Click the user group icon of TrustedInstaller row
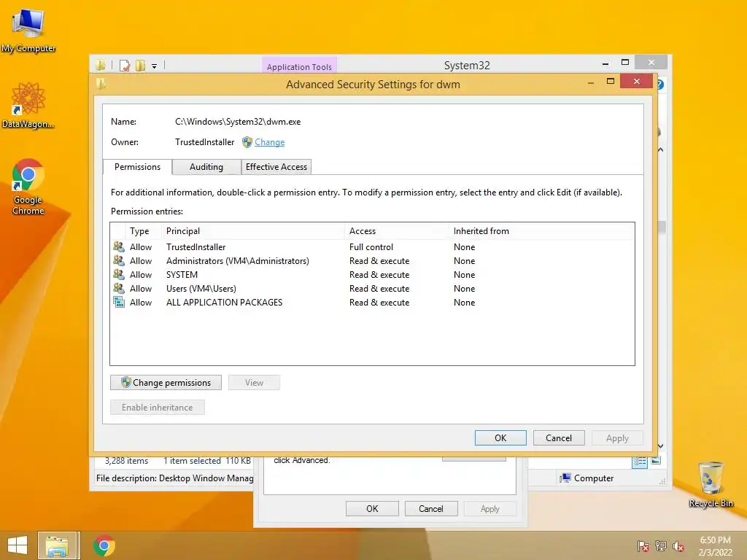Screen dimensions: 747x560 point(119,246)
